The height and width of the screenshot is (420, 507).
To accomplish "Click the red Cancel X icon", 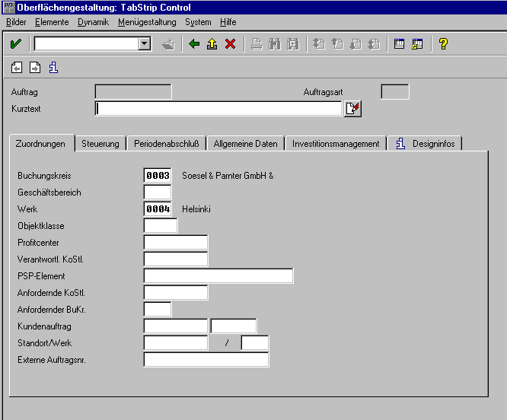I will (230, 44).
